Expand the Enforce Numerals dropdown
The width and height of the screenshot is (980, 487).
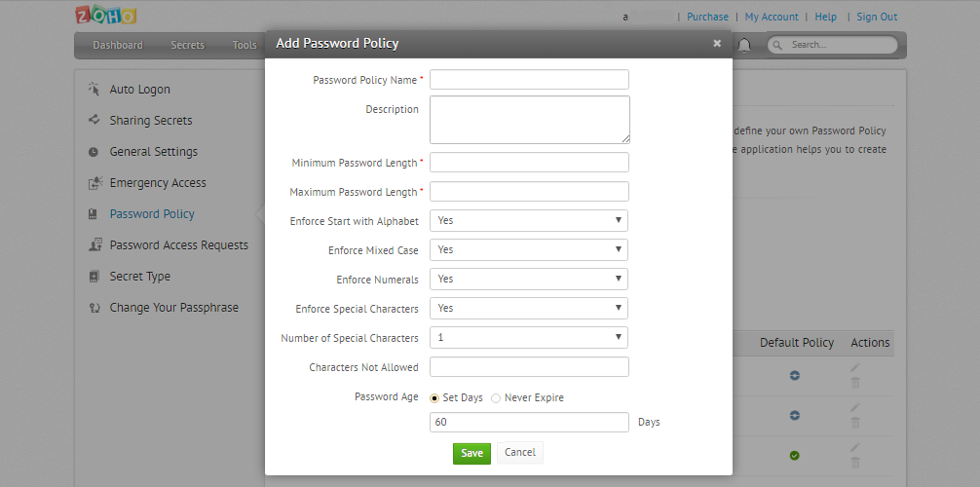529,280
